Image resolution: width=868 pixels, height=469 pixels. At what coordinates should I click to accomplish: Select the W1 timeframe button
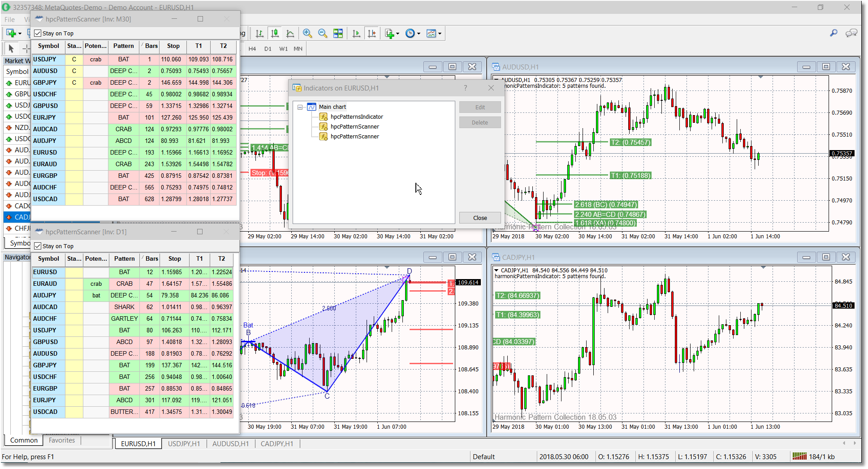(284, 49)
